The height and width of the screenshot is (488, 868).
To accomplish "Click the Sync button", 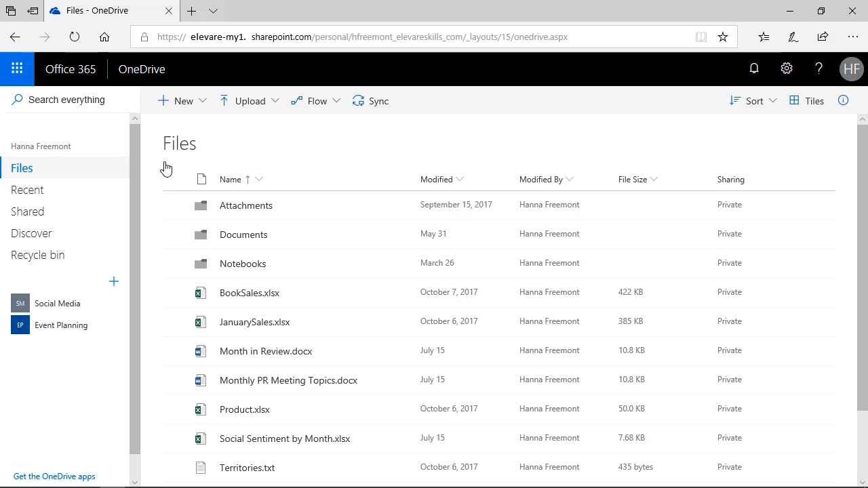I will [x=370, y=101].
